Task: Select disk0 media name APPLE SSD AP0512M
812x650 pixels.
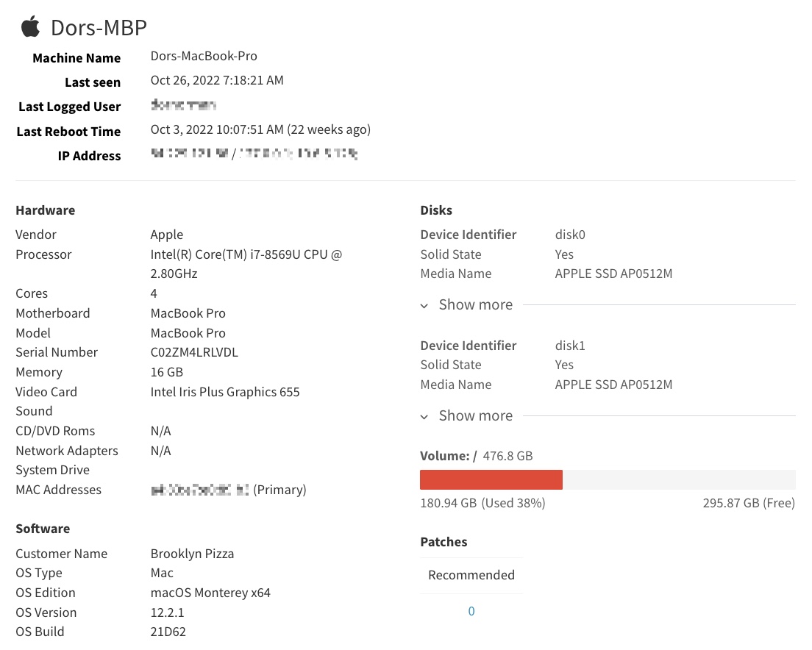Action: click(x=613, y=274)
